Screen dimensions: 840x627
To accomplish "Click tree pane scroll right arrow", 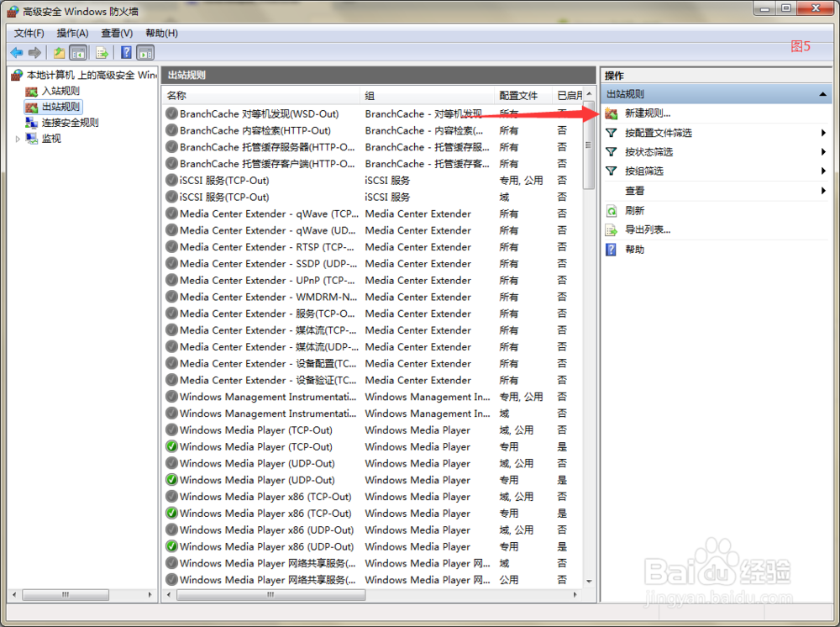I will point(150,594).
